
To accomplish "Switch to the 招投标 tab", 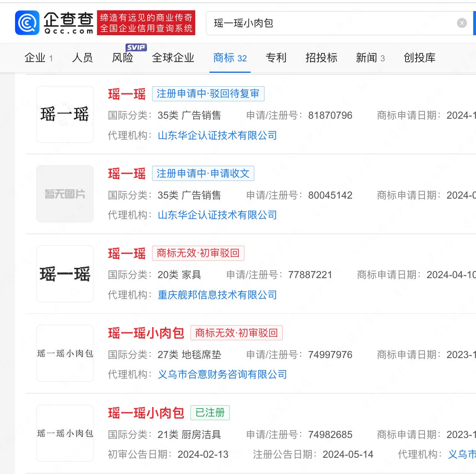I will point(321,58).
